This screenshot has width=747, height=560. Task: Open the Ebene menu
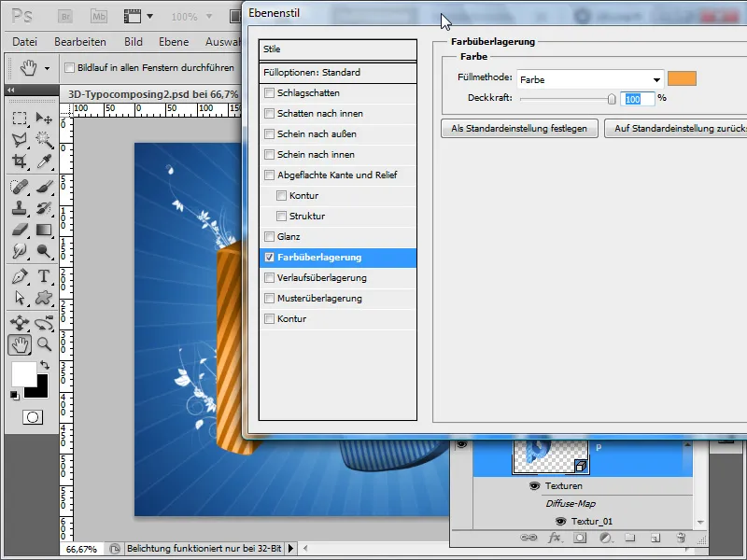174,42
